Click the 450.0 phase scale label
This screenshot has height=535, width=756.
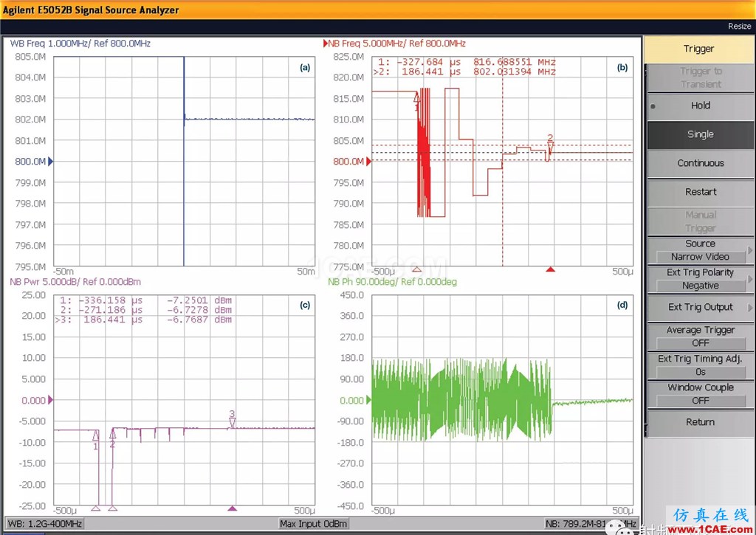tap(352, 295)
